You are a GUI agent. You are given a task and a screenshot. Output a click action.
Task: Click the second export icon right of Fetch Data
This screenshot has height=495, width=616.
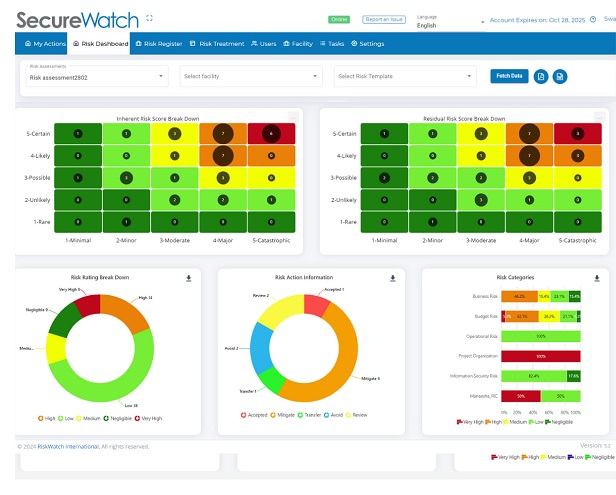(560, 76)
